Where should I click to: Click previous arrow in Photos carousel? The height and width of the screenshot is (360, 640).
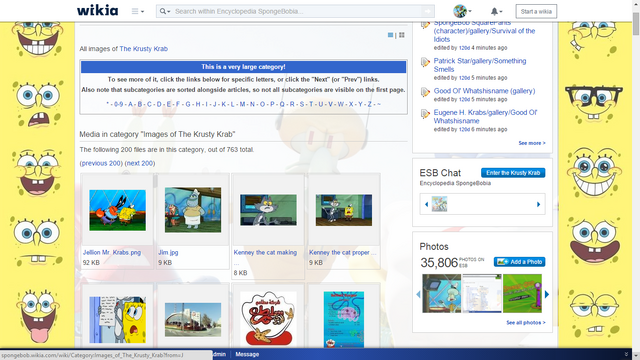click(x=418, y=294)
